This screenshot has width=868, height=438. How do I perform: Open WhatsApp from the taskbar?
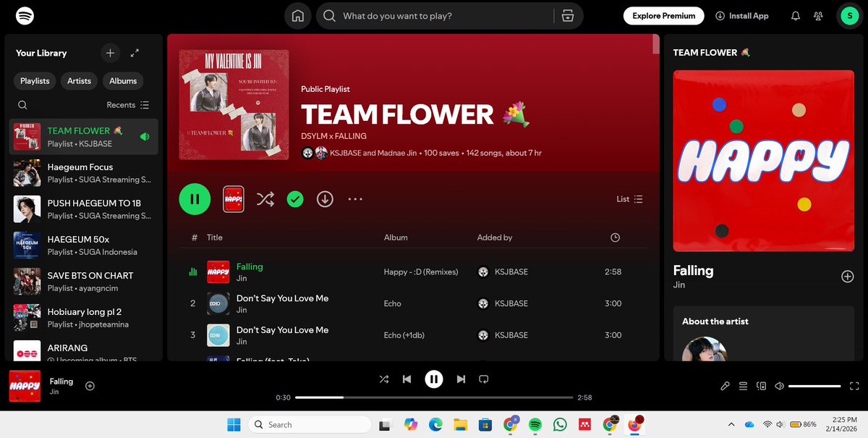click(x=560, y=424)
